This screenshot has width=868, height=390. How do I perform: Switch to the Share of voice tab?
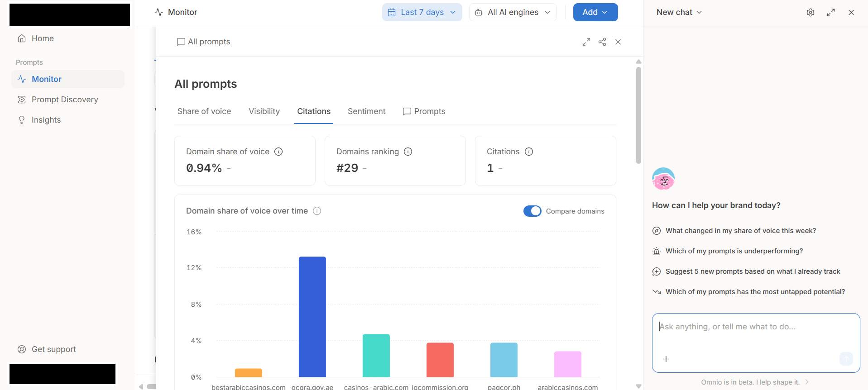click(204, 111)
